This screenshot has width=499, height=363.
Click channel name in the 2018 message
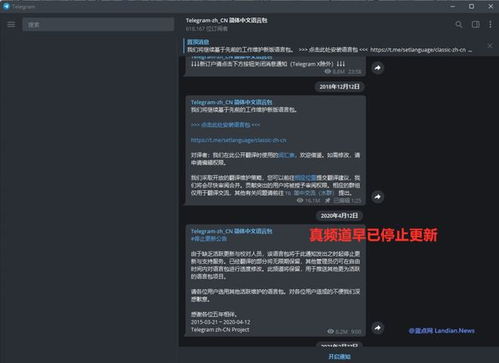pos(231,102)
